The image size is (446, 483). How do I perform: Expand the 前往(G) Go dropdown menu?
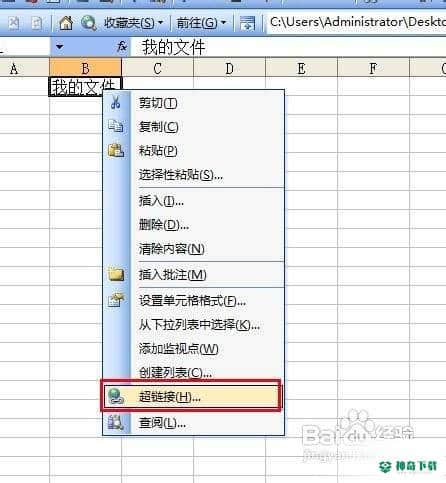(201, 23)
